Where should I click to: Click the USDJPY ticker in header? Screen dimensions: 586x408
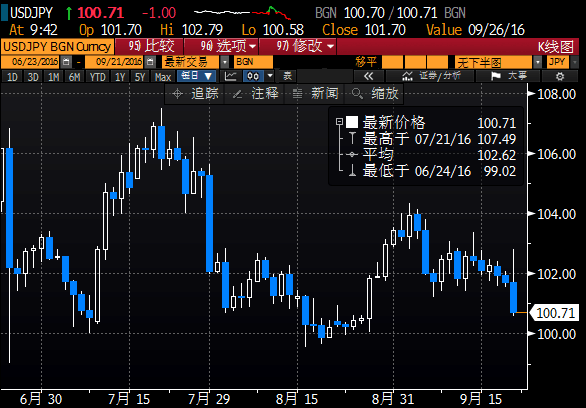[x=31, y=13]
